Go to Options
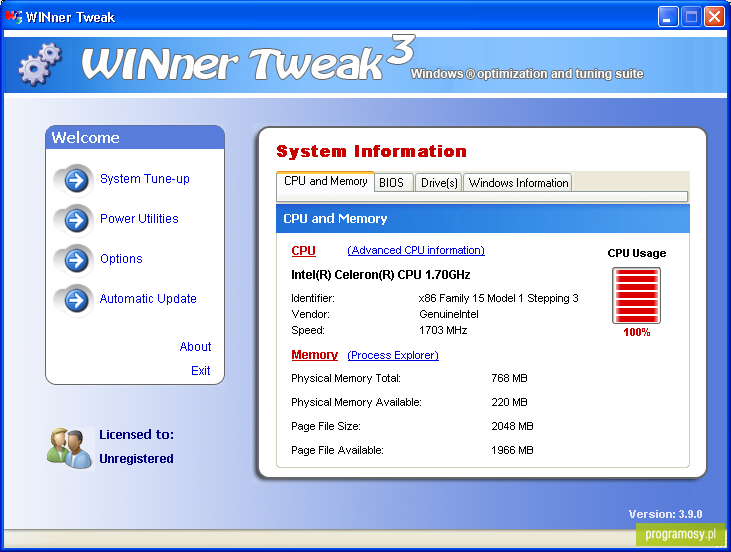Screen dimensions: 731x552 click(x=121, y=259)
